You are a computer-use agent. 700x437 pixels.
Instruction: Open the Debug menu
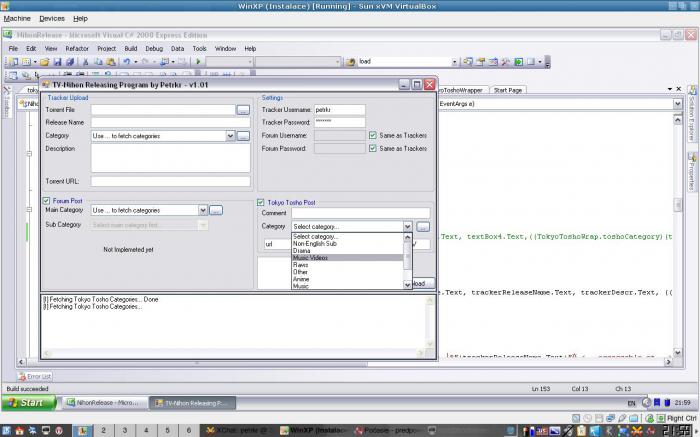click(154, 48)
